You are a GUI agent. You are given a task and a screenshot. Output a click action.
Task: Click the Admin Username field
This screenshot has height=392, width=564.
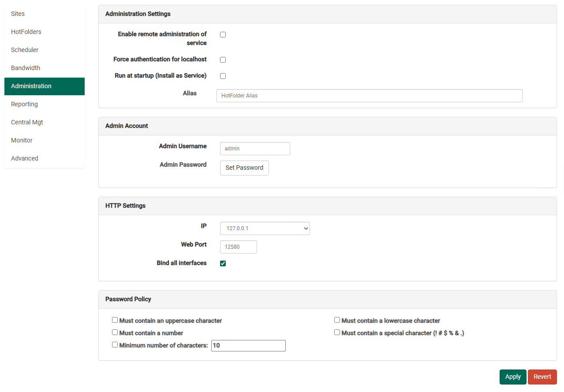tap(255, 149)
